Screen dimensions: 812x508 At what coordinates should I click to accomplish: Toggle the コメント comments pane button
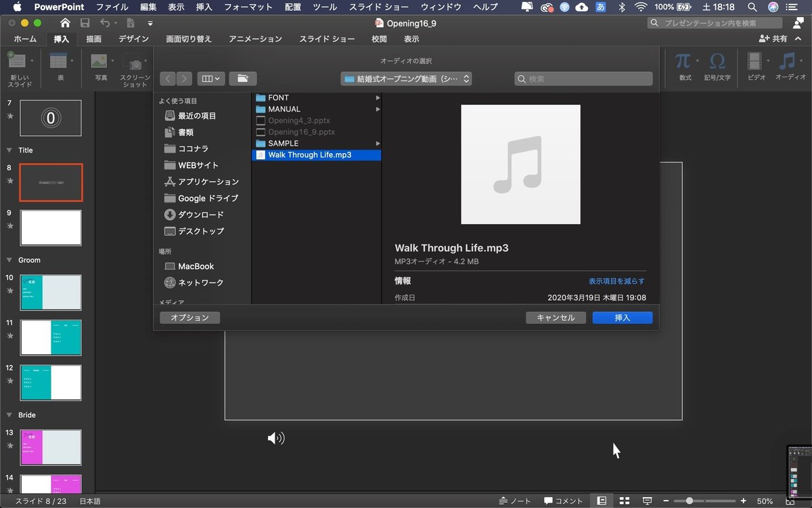point(564,501)
